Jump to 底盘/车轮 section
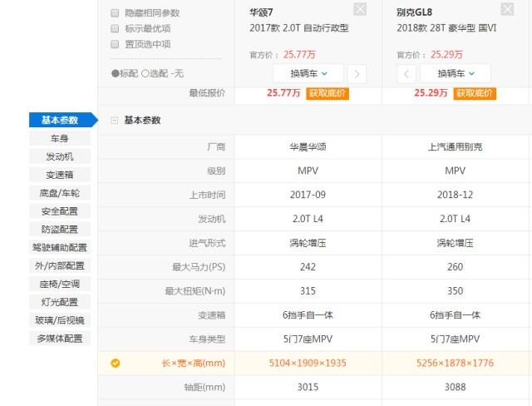 pos(60,193)
